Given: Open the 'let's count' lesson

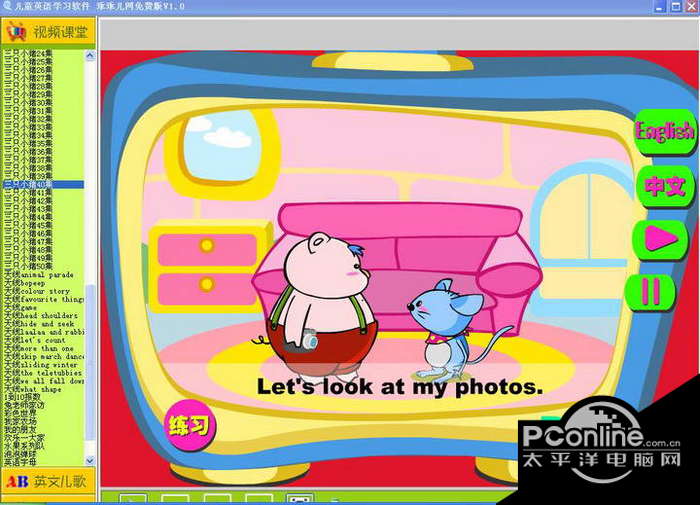Looking at the screenshot, I should pos(35,340).
